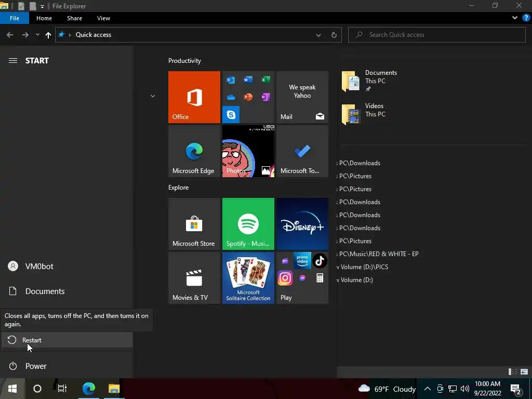Viewport: 532px width, 399px height.
Task: Open Word icon in the Office apps tile
Action: click(x=248, y=79)
